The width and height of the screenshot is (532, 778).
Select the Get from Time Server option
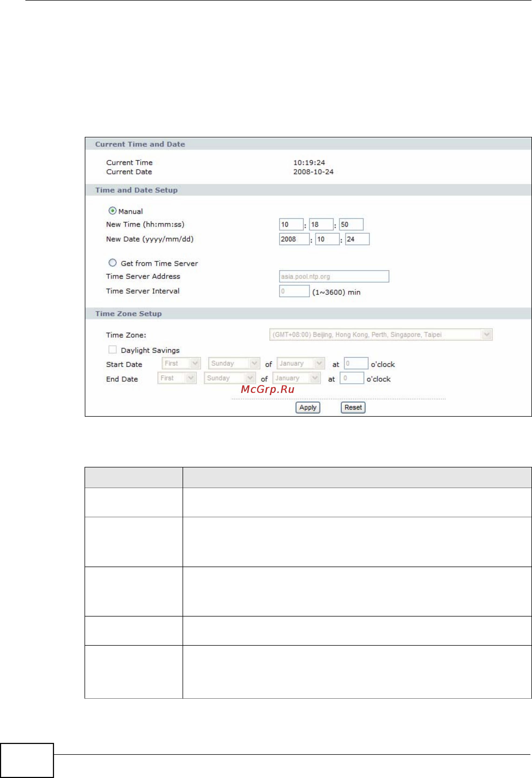(x=113, y=263)
